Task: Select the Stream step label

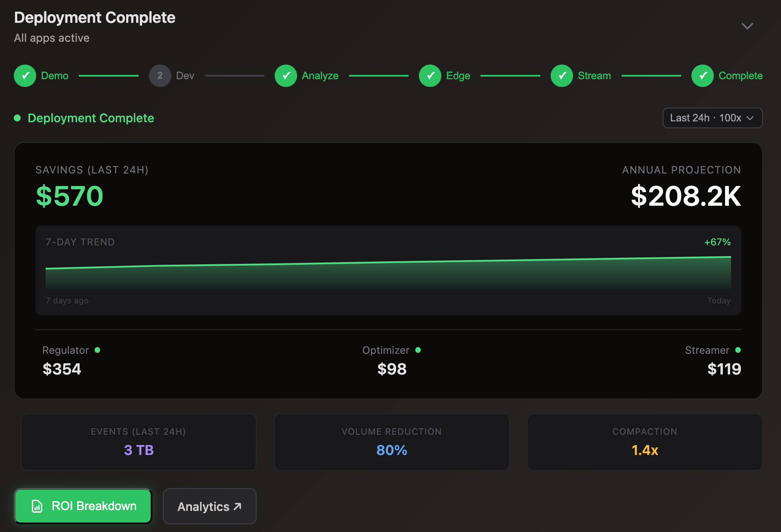Action: click(594, 76)
